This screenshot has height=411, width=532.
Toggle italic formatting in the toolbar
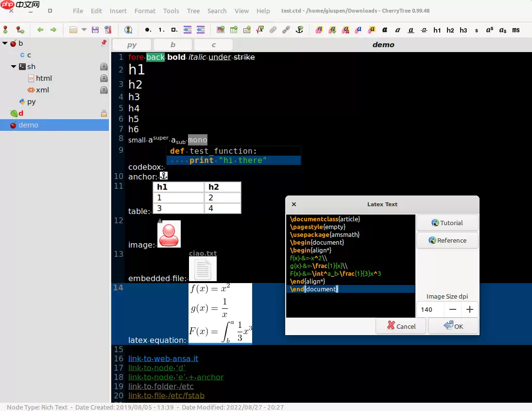pos(397,30)
